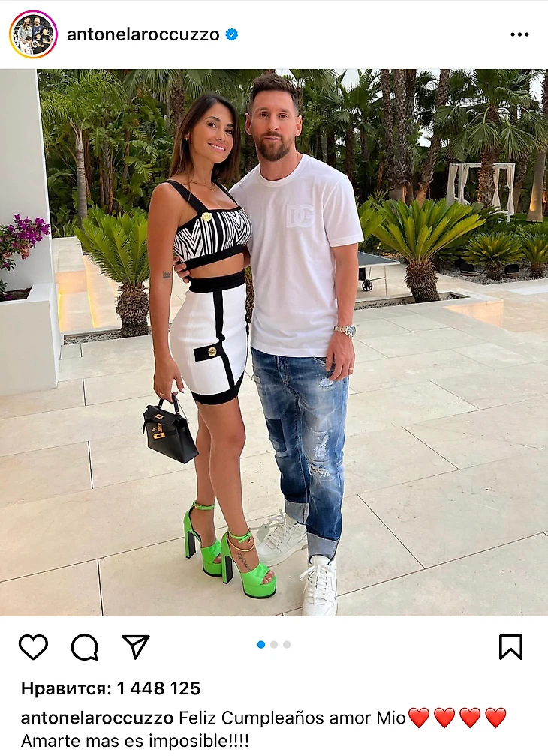Tap the blue verified badge beside the username
Image resolution: width=548 pixels, height=756 pixels.
pyautogui.click(x=232, y=34)
